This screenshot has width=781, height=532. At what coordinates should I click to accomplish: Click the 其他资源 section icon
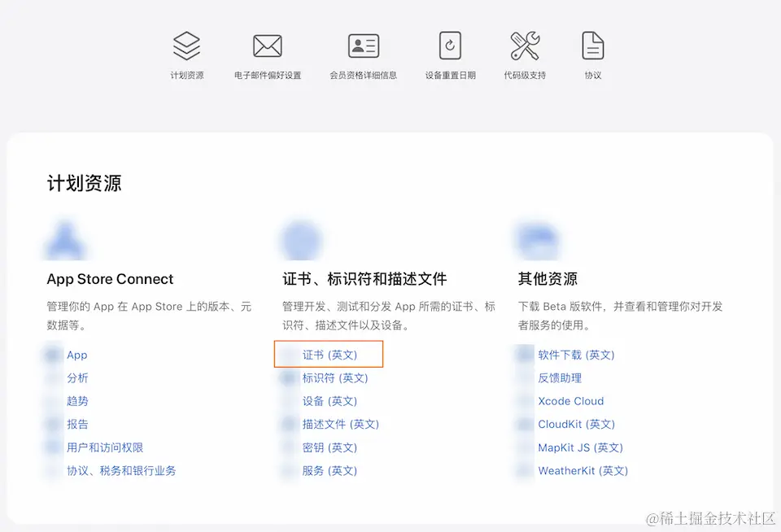[537, 238]
